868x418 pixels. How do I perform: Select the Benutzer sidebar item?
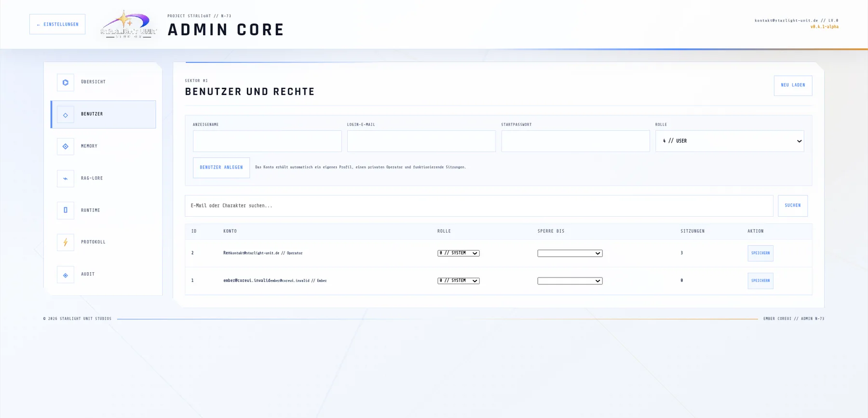click(x=103, y=114)
